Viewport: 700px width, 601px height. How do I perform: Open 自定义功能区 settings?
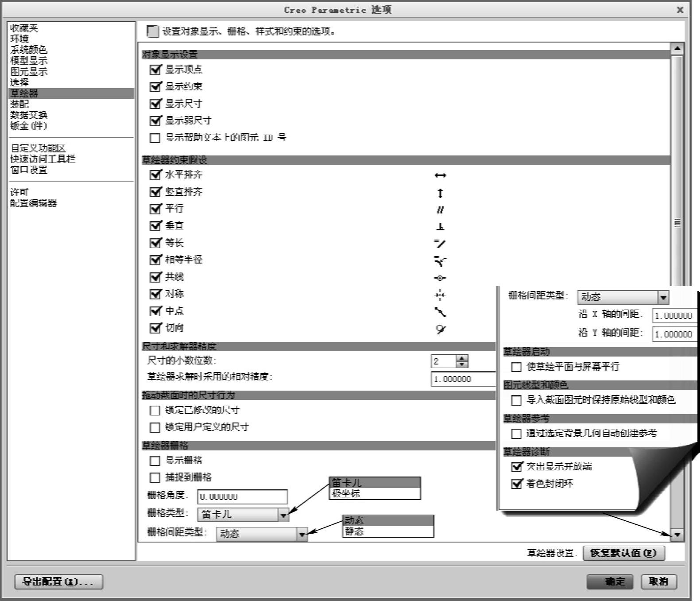click(x=38, y=148)
